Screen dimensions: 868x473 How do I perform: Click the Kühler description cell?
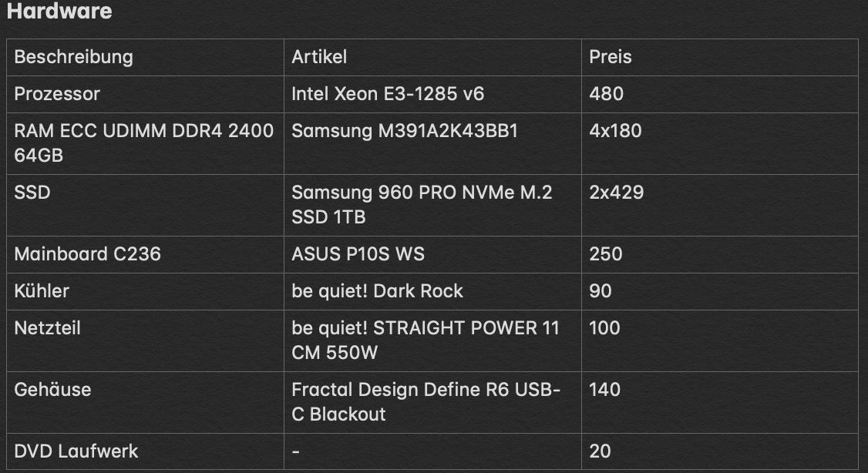coord(42,291)
